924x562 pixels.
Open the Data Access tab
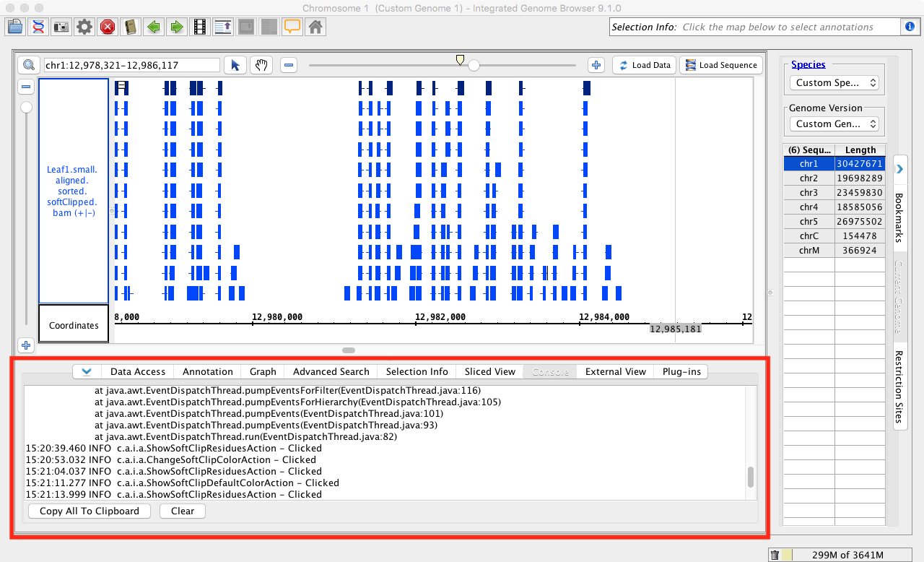pos(138,371)
